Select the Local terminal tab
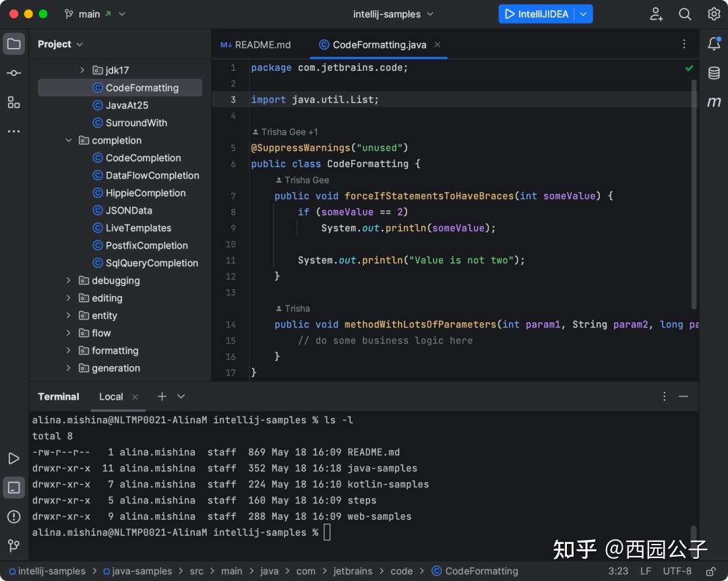 [111, 397]
